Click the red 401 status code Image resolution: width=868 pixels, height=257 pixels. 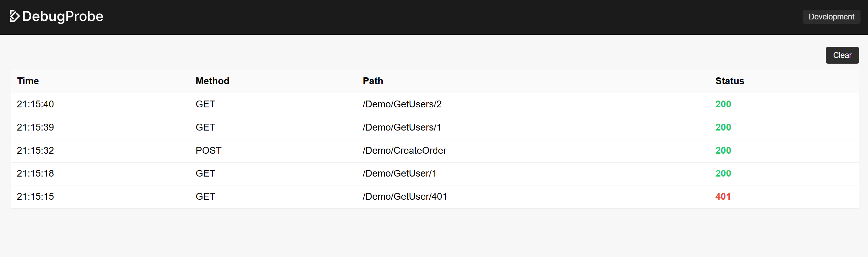pos(723,197)
